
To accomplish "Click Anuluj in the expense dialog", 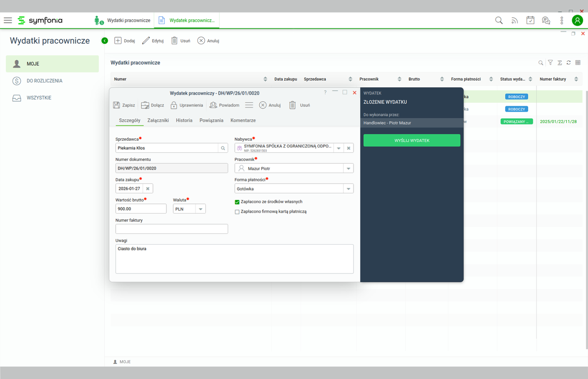I will [x=270, y=105].
